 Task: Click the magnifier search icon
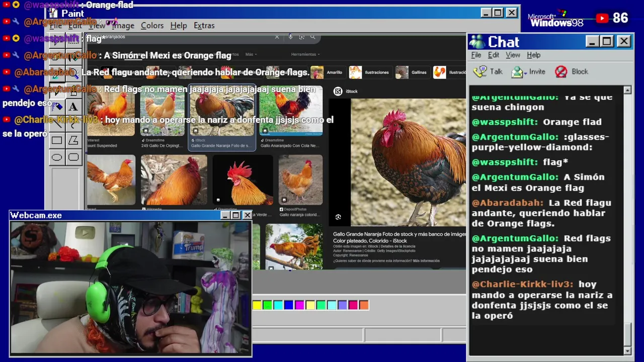tap(312, 37)
